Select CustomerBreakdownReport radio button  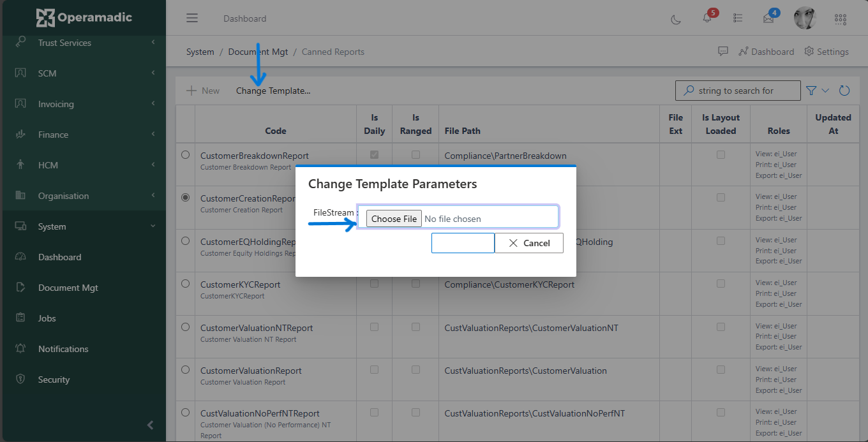186,154
